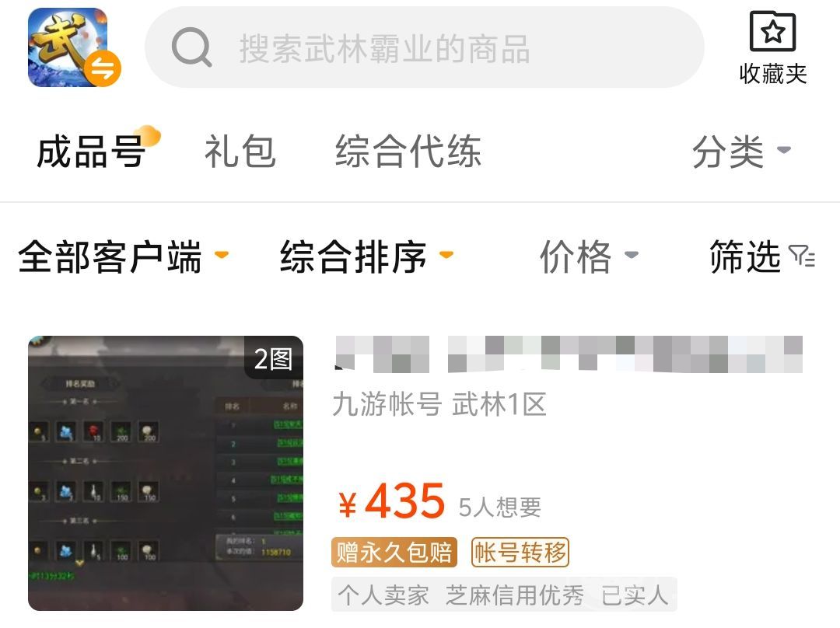This screenshot has width=840, height=628.
Task: Switch to the 礼包 tab
Action: [x=240, y=152]
